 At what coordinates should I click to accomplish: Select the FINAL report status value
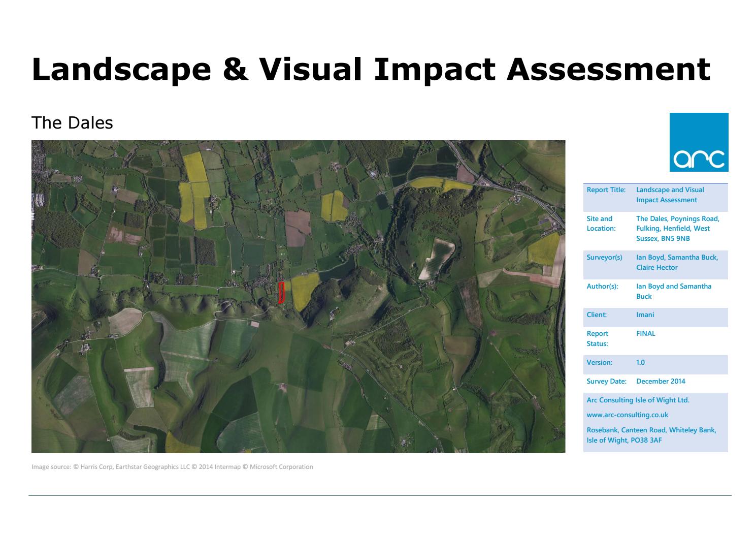pyautogui.click(x=646, y=334)
